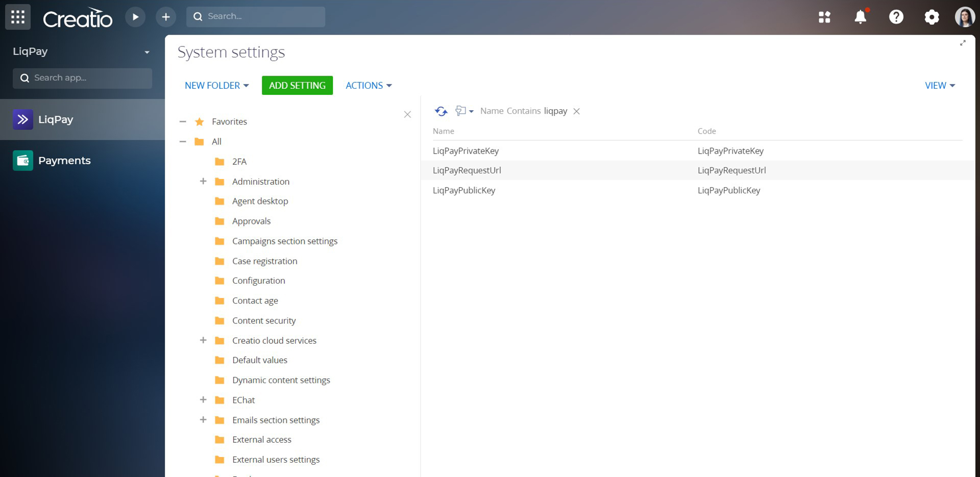Screen dimensions: 980x477
Task: Open the marketplace apps tile icon
Action: click(x=824, y=17)
